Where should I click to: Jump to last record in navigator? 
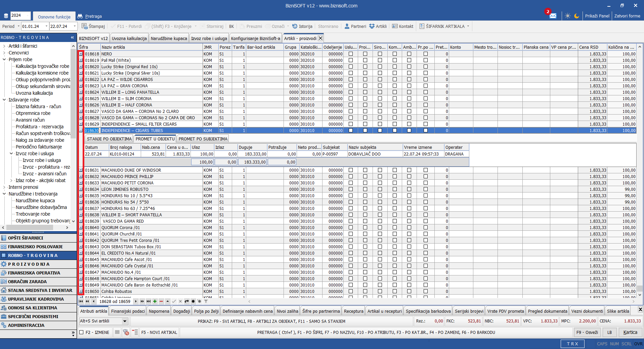coord(148,301)
